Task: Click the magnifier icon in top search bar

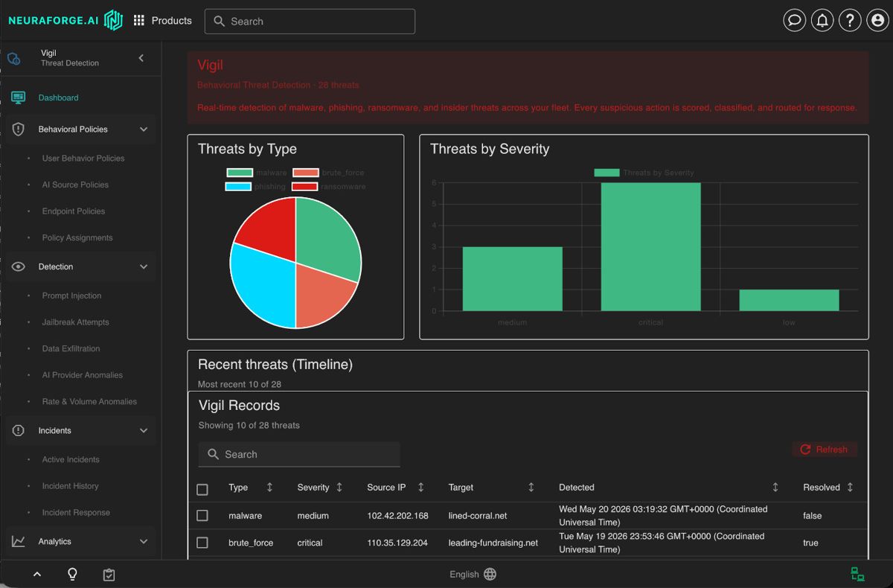Action: (x=219, y=22)
